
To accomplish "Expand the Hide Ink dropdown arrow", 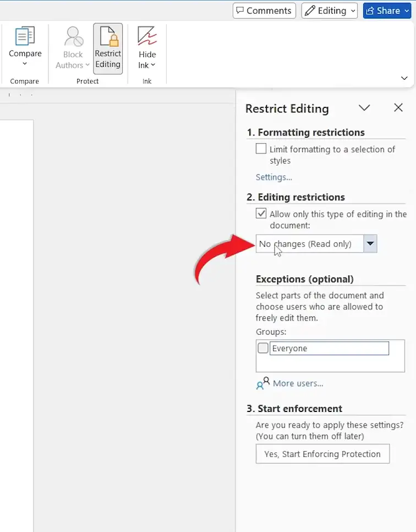I will coord(153,65).
